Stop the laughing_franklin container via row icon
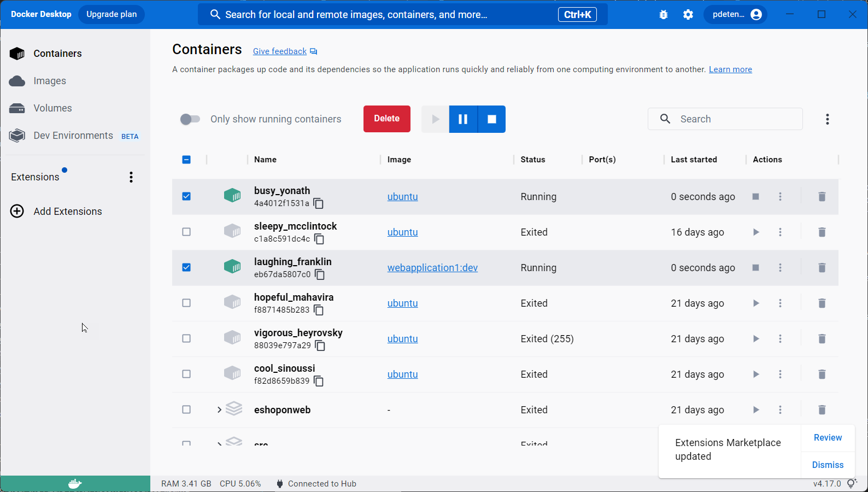868x492 pixels. point(755,268)
